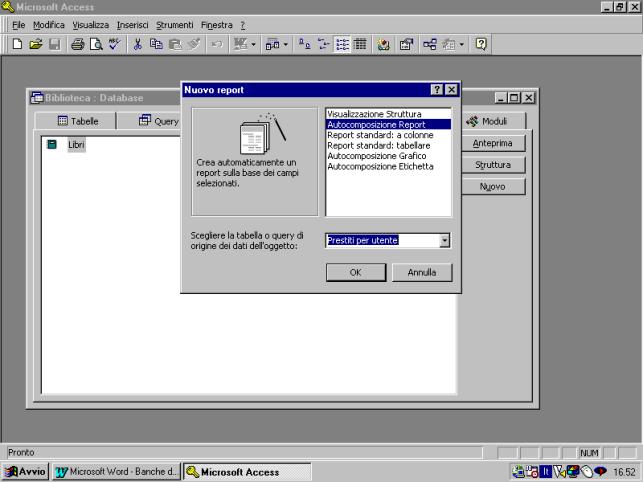Open the Relationships toolbar icon
This screenshot has height=482, width=643.
(430, 44)
